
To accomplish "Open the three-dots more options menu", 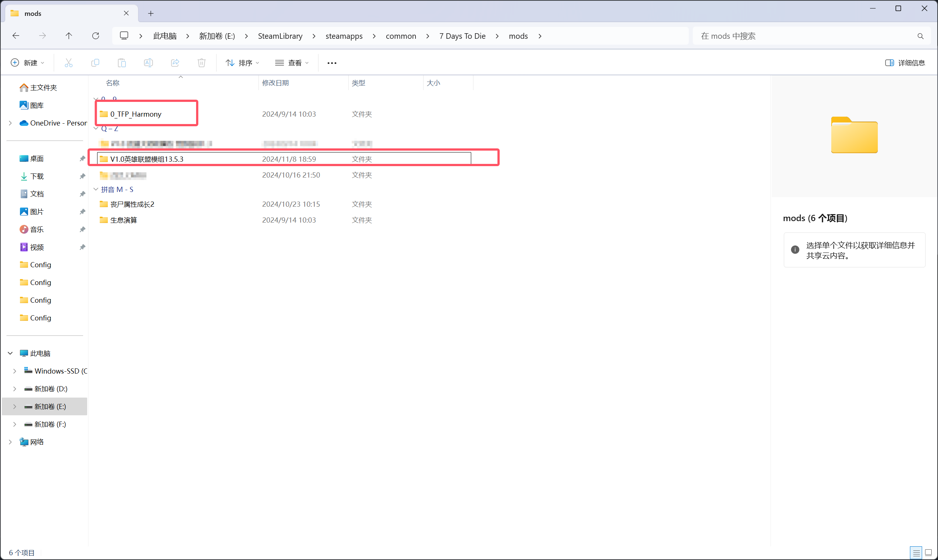I will [332, 63].
